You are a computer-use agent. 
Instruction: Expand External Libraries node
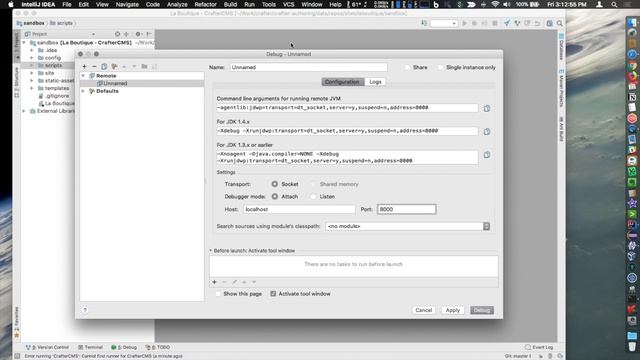pyautogui.click(x=24, y=111)
